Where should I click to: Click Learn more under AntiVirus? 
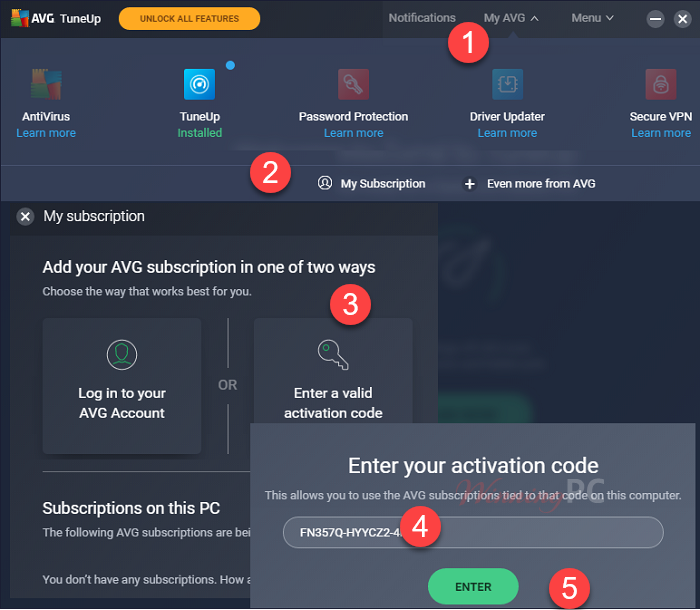(46, 133)
